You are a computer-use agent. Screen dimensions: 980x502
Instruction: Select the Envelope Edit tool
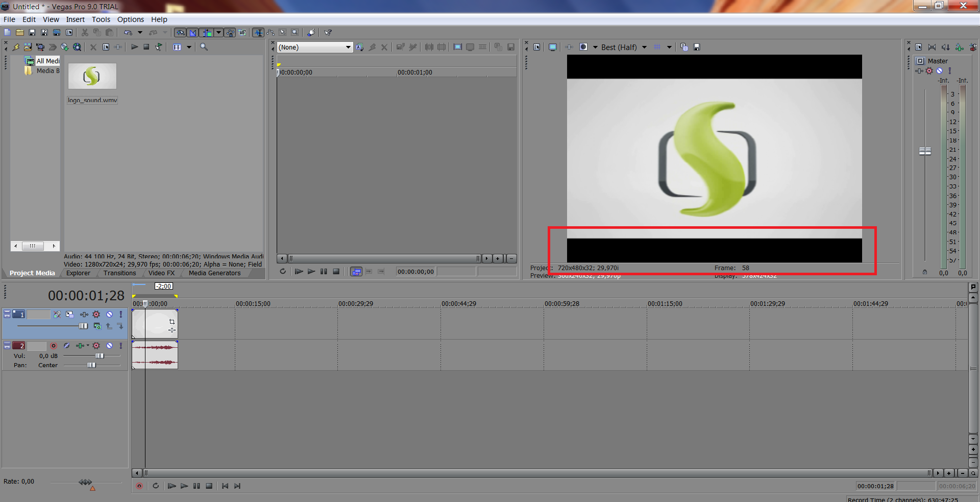(x=271, y=33)
